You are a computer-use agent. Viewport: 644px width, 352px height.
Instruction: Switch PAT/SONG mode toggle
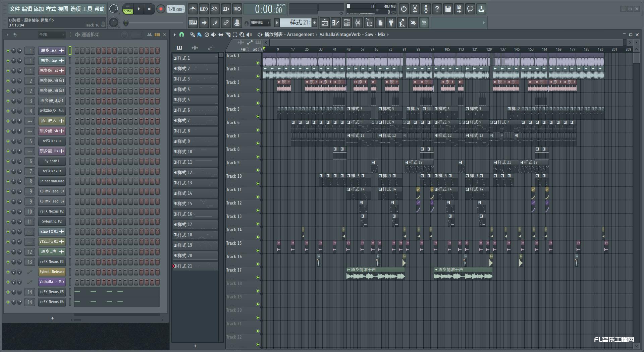coord(128,9)
